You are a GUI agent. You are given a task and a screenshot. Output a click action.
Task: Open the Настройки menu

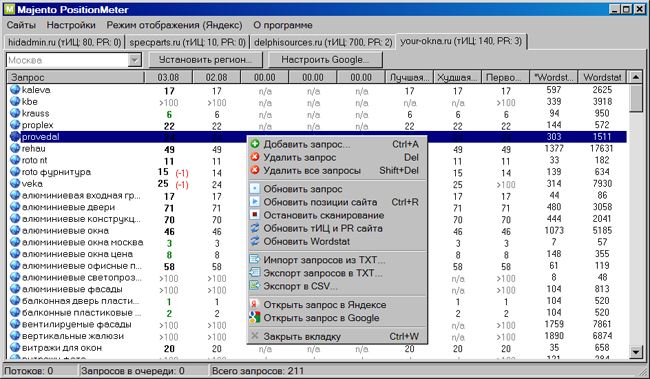[x=71, y=25]
